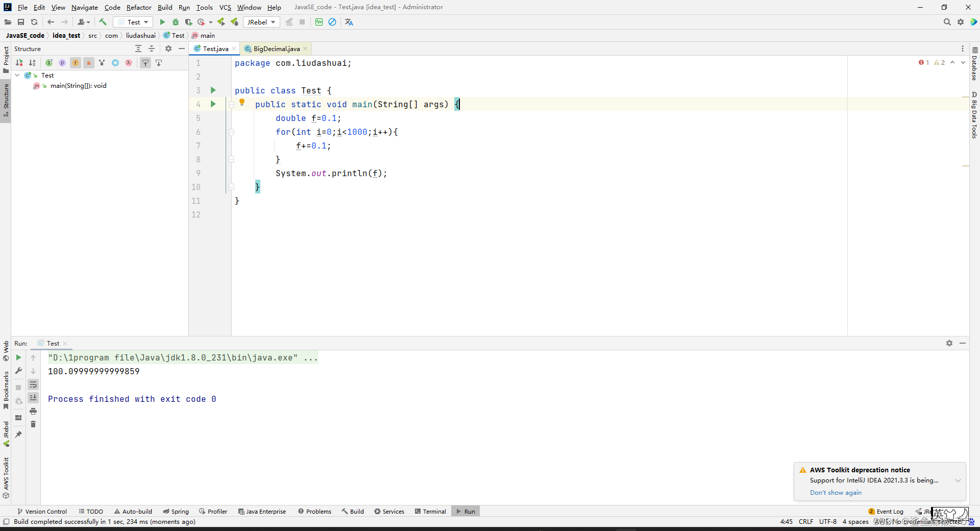Fold the for loop at line 6
980x531 pixels.
click(x=231, y=132)
